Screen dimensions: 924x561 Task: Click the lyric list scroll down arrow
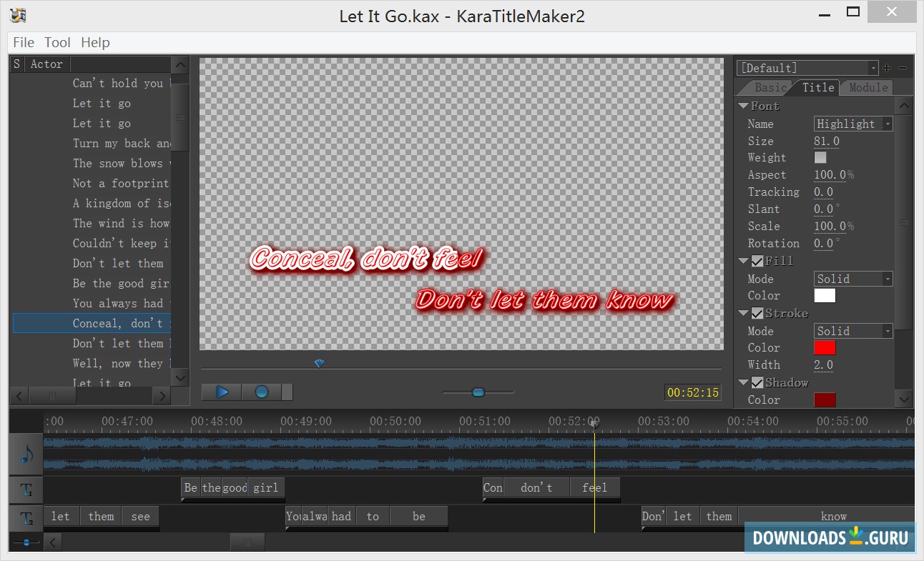point(180,378)
